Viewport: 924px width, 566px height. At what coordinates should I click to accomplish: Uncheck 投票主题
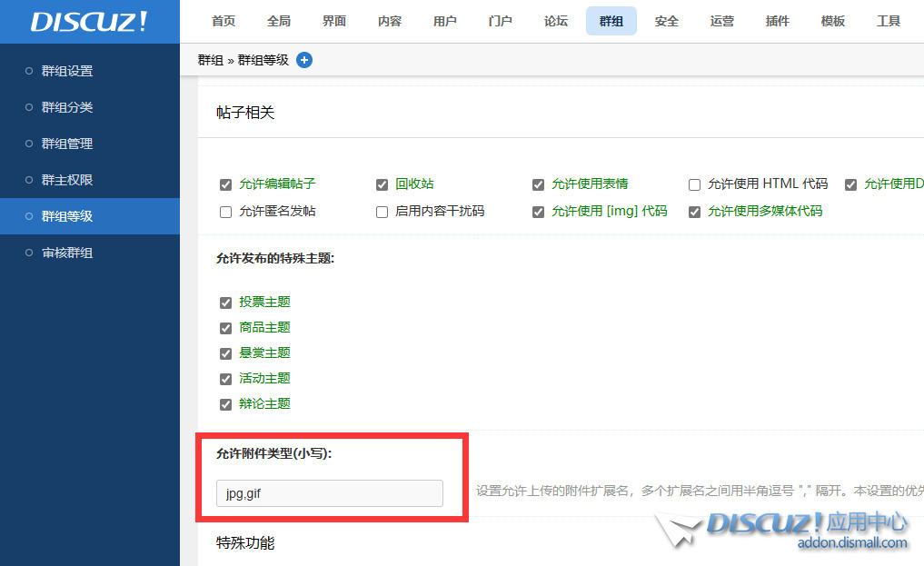click(x=224, y=302)
